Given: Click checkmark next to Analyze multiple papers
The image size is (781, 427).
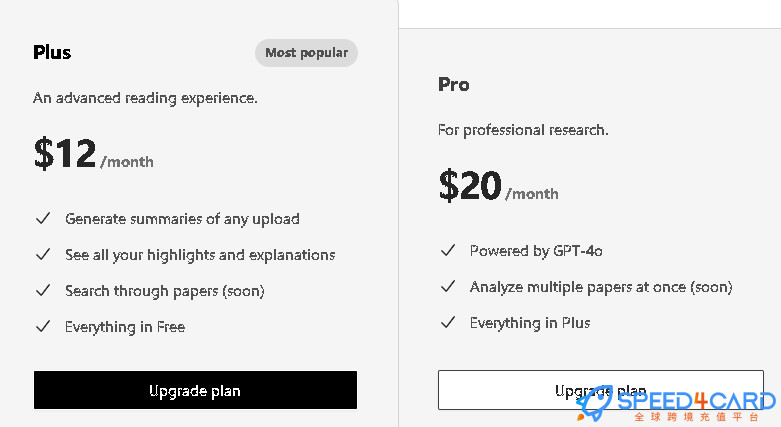Looking at the screenshot, I should 448,286.
